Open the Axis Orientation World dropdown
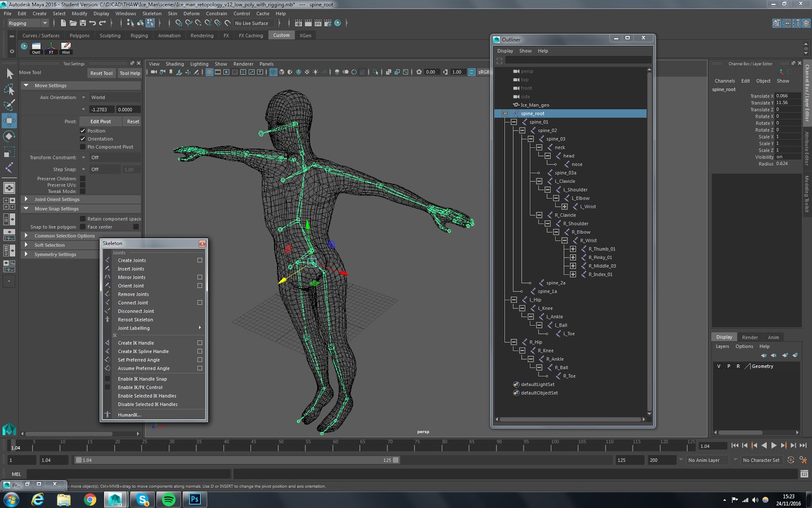 click(x=85, y=97)
